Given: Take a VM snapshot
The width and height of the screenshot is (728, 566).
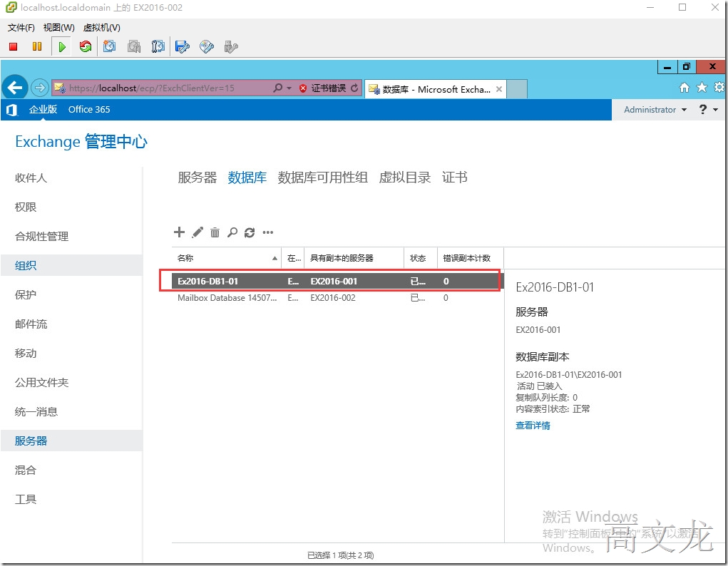Looking at the screenshot, I should (110, 46).
